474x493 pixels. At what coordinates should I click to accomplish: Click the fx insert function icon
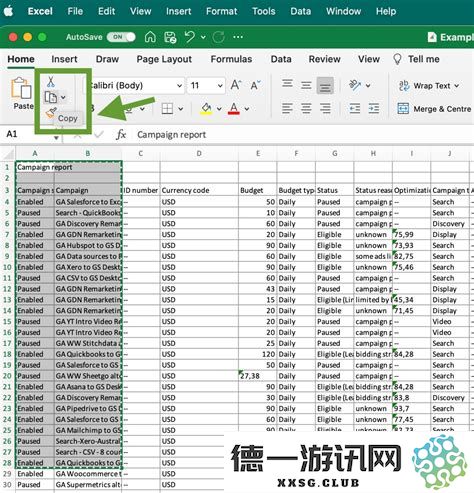point(121,135)
